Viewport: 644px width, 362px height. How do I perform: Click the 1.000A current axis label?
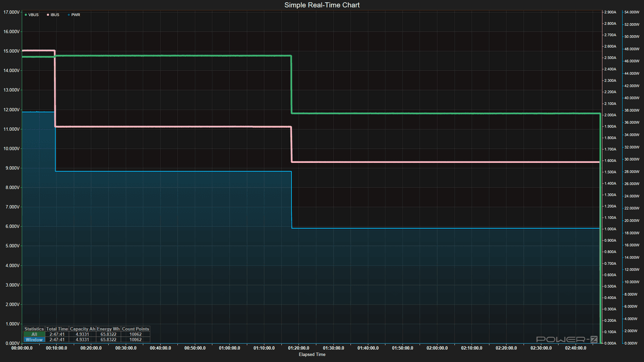click(x=610, y=229)
